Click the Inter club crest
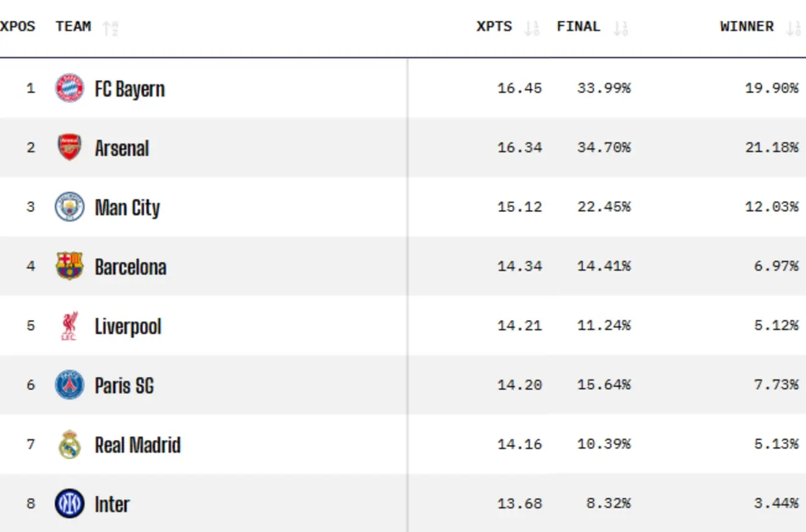 click(69, 503)
